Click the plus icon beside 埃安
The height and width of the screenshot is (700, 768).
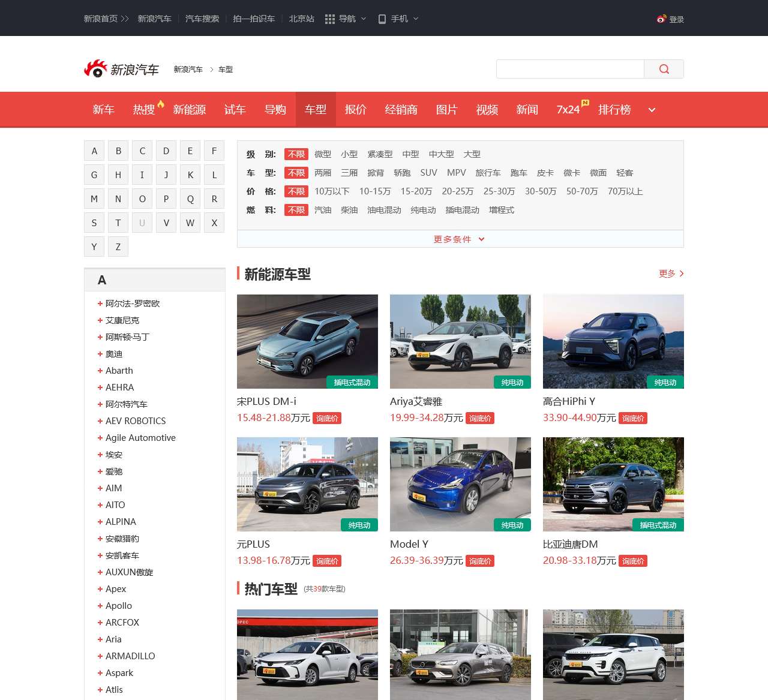(x=100, y=455)
